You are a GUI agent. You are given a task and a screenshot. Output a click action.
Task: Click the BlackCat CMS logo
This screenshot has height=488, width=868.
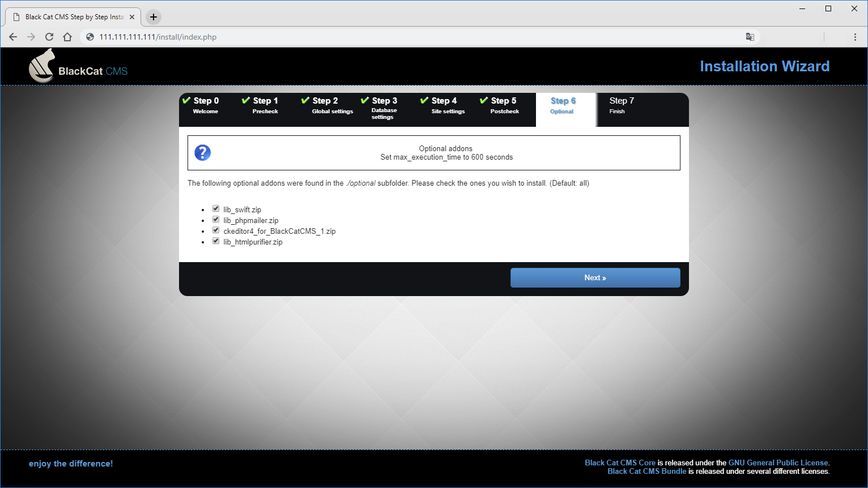pyautogui.click(x=78, y=65)
